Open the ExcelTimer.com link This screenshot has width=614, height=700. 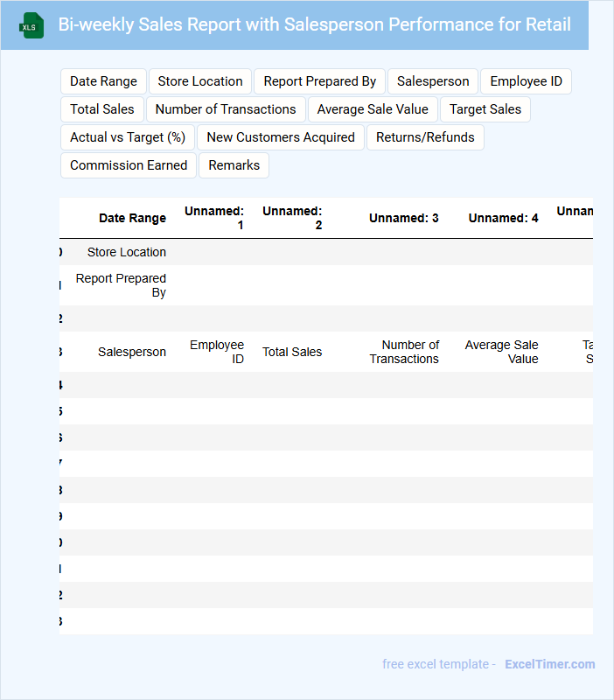click(549, 664)
